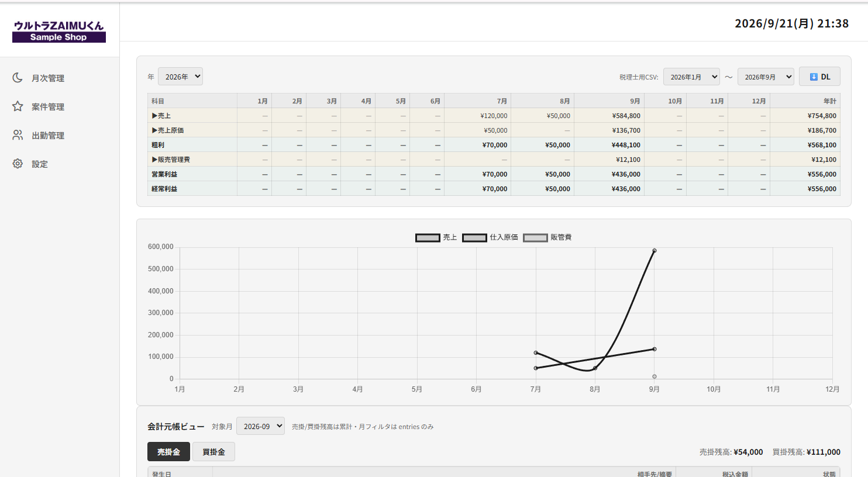Open 月次管理 in the sidebar
Viewport: 868px width, 477px height.
(x=48, y=78)
